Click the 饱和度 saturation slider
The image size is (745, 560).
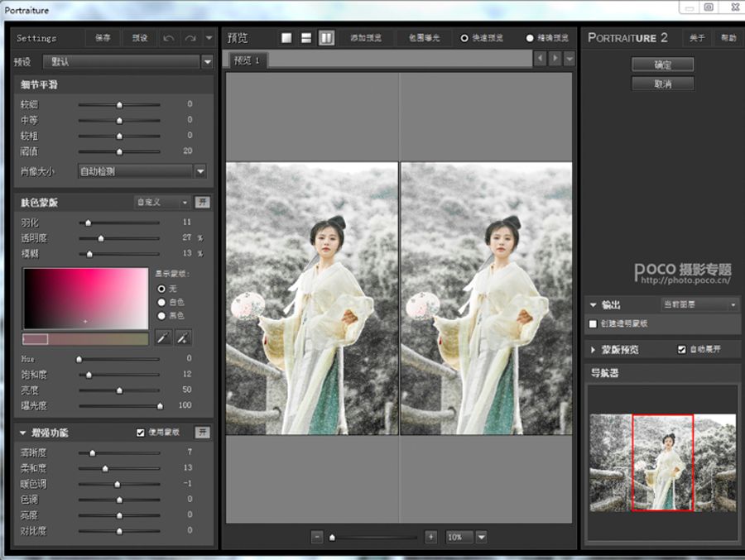(119, 375)
